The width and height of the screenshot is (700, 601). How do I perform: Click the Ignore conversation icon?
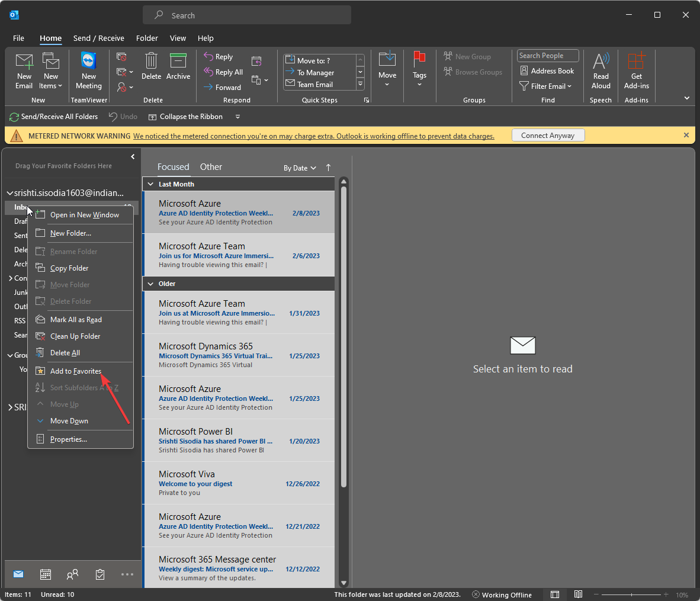click(121, 57)
